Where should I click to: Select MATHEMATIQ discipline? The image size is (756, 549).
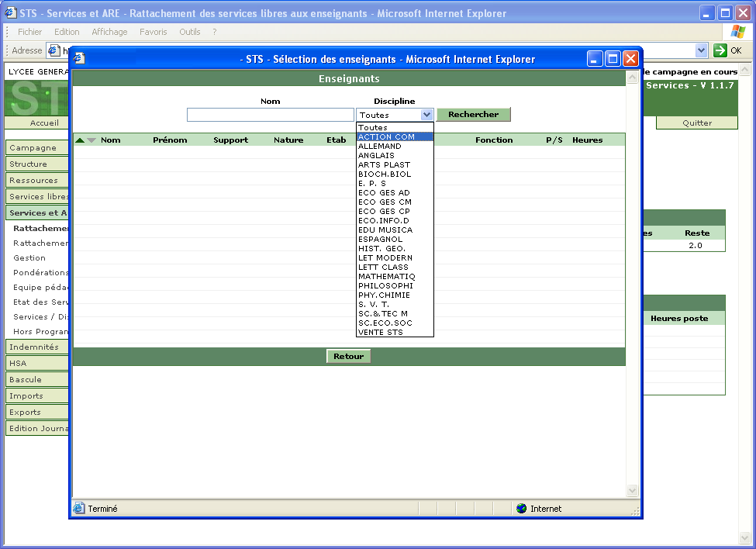(x=395, y=277)
